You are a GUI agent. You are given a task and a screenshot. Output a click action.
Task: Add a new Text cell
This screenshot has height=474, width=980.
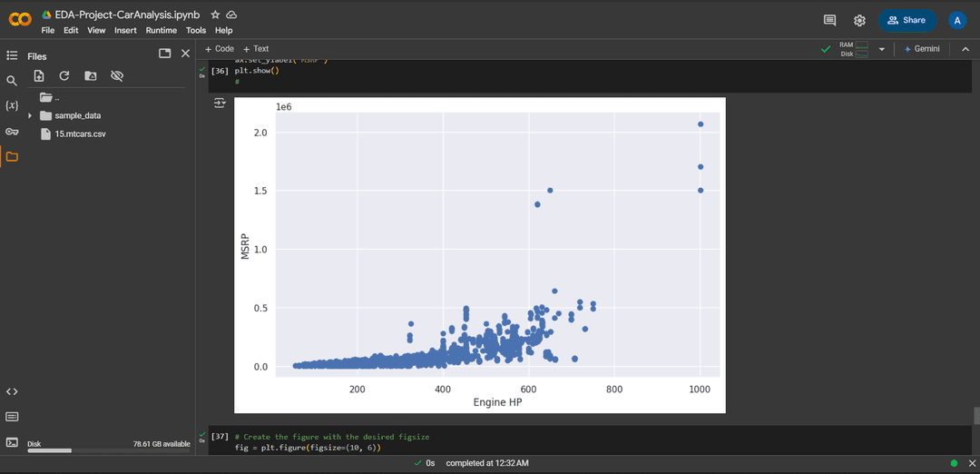256,49
